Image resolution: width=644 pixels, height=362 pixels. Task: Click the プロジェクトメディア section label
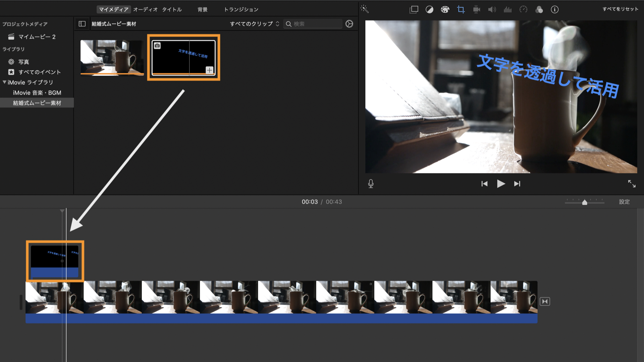point(25,24)
